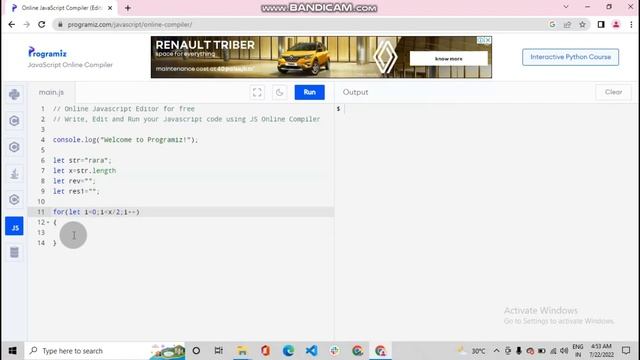This screenshot has height=360, width=640.
Task: Show hidden system tray icons
Action: pyautogui.click(x=496, y=351)
